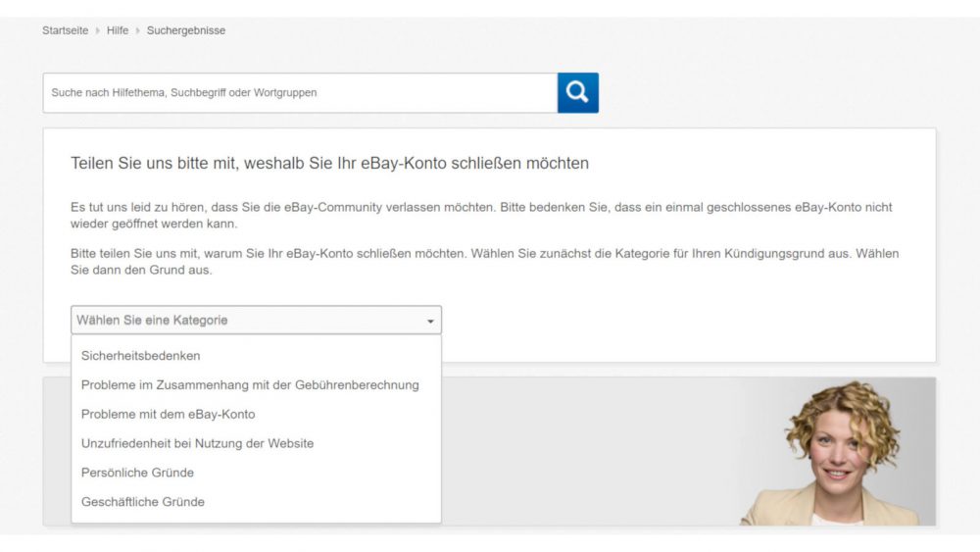This screenshot has width=980, height=552.
Task: Open the 'Wählen Sie eine Kategorie' dropdown
Action: coord(256,320)
